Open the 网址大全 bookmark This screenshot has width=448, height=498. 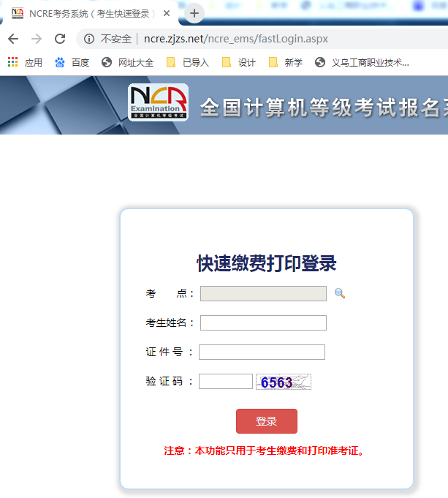128,63
